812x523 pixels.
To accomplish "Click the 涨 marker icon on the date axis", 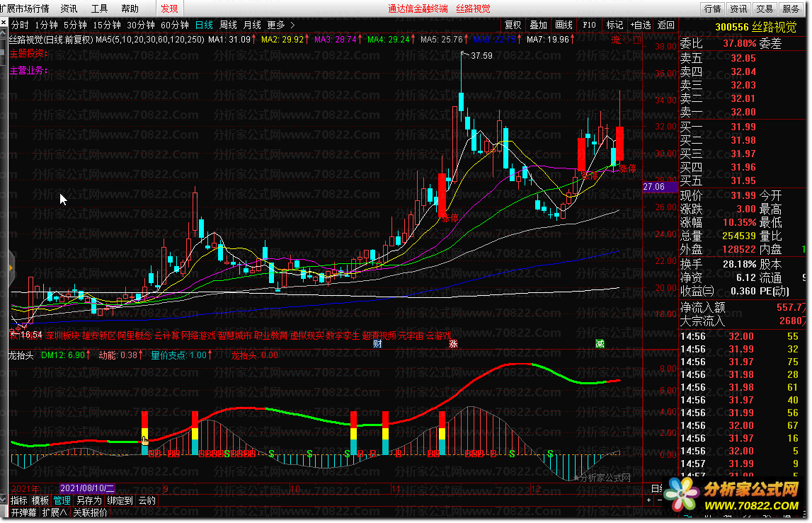I will coord(453,344).
